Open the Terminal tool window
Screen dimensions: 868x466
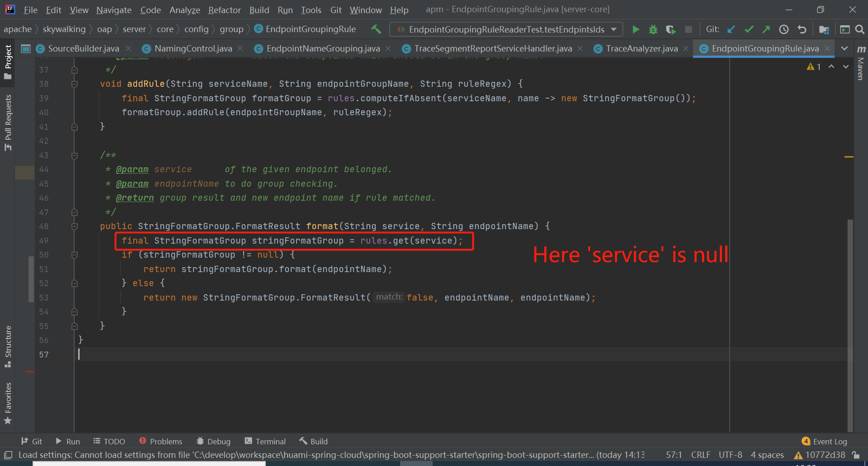[x=265, y=441]
